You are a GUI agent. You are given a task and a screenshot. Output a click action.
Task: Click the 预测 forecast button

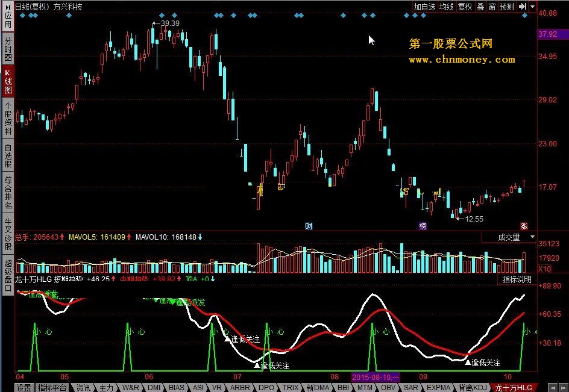click(506, 7)
